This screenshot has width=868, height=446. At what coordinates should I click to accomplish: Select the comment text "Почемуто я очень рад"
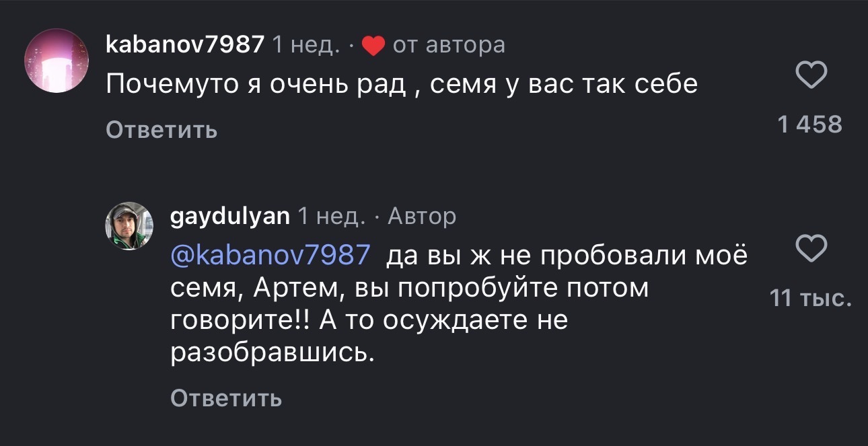[256, 84]
